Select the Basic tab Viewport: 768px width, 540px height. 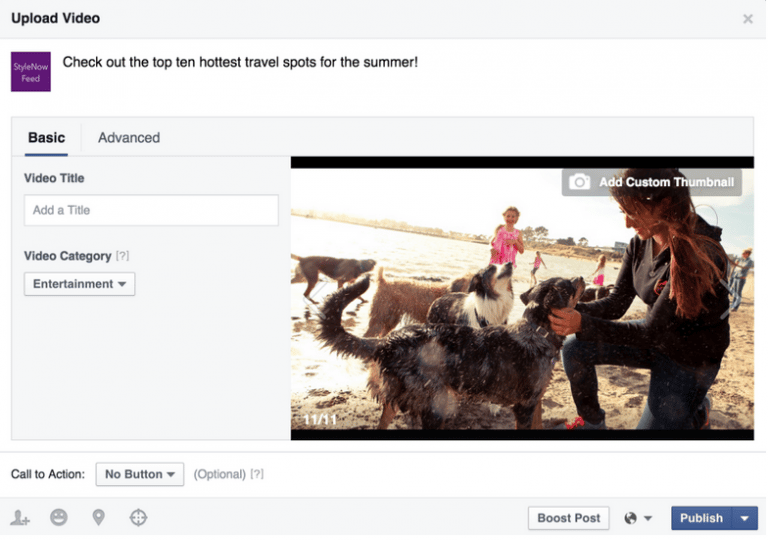[47, 138]
